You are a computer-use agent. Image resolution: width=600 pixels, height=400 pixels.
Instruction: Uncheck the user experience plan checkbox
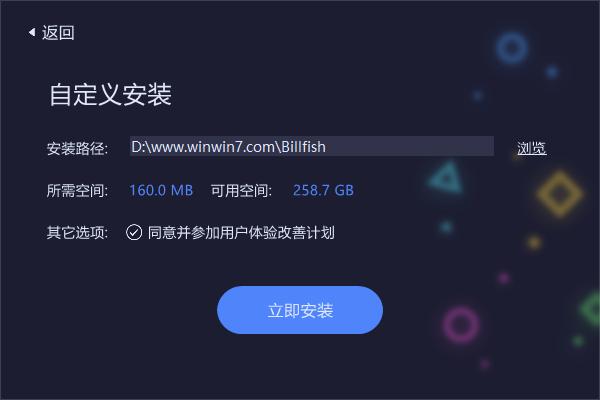click(134, 232)
